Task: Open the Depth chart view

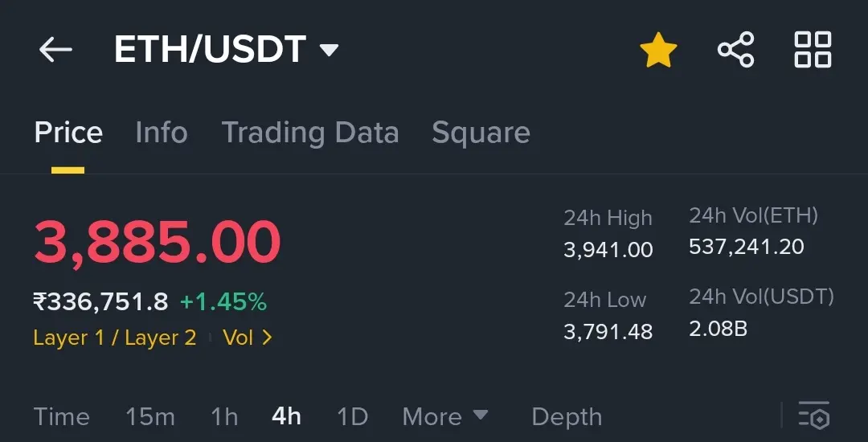Action: [x=567, y=417]
